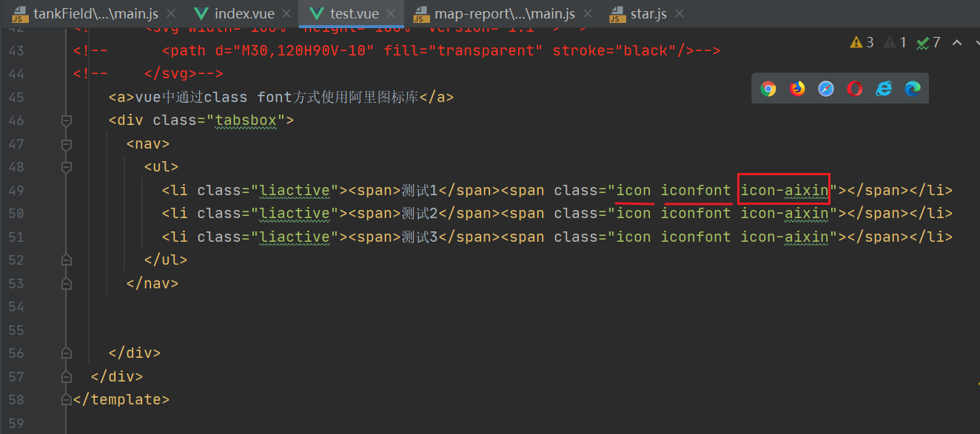Viewport: 980px width, 434px height.
Task: Fold at closing div marker on line 56
Action: click(67, 353)
